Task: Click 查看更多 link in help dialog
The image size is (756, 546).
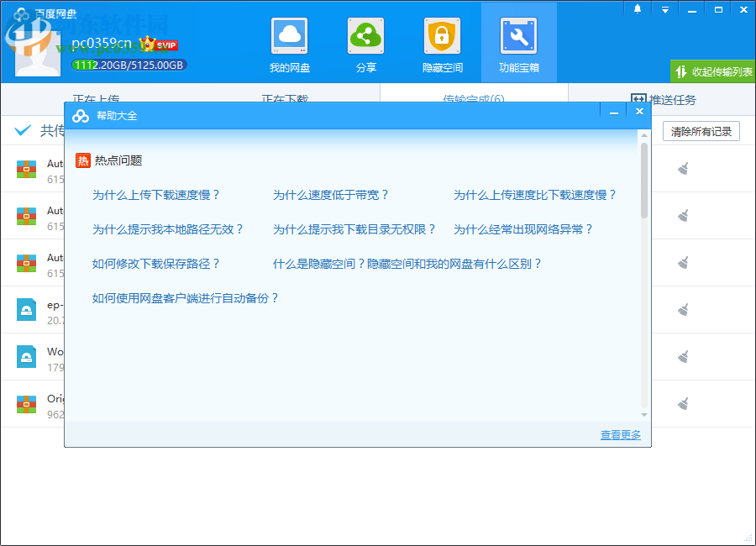Action: 621,434
